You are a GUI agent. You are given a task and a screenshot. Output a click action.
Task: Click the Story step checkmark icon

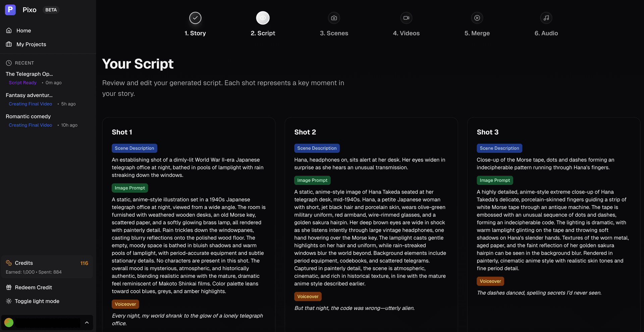195,18
